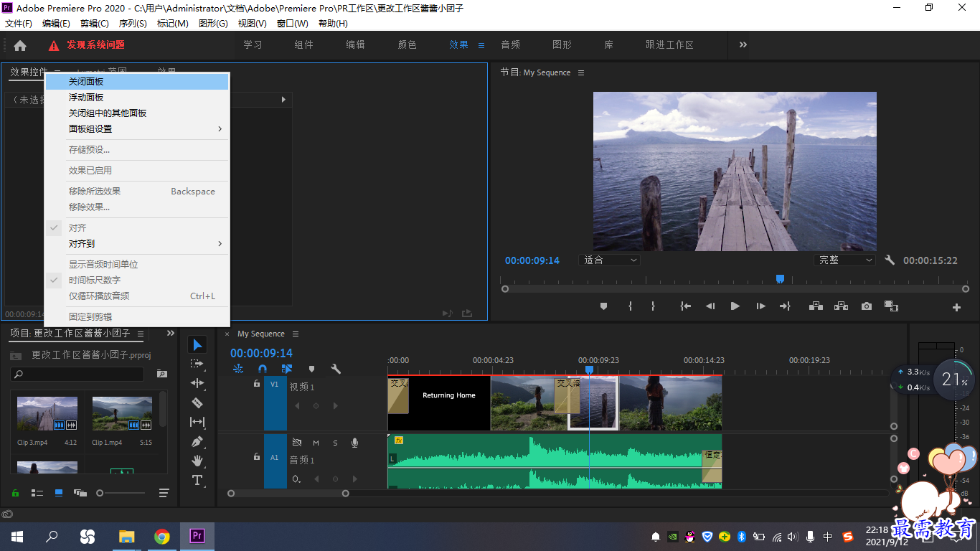Open zoom level dropdown showing 适合
This screenshot has height=551, width=980.
pos(610,260)
